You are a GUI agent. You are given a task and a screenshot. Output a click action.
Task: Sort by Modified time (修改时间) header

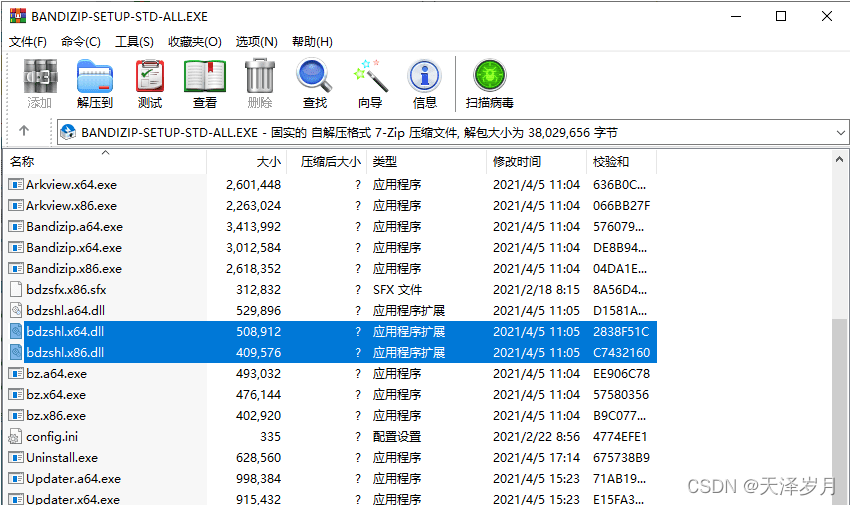(x=537, y=161)
